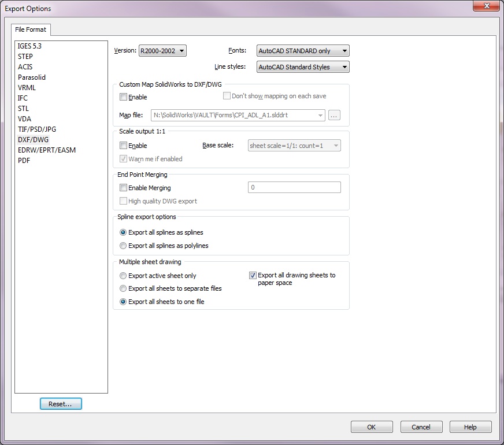
Task: Select DXF/DWG format entry
Action: pyautogui.click(x=33, y=140)
